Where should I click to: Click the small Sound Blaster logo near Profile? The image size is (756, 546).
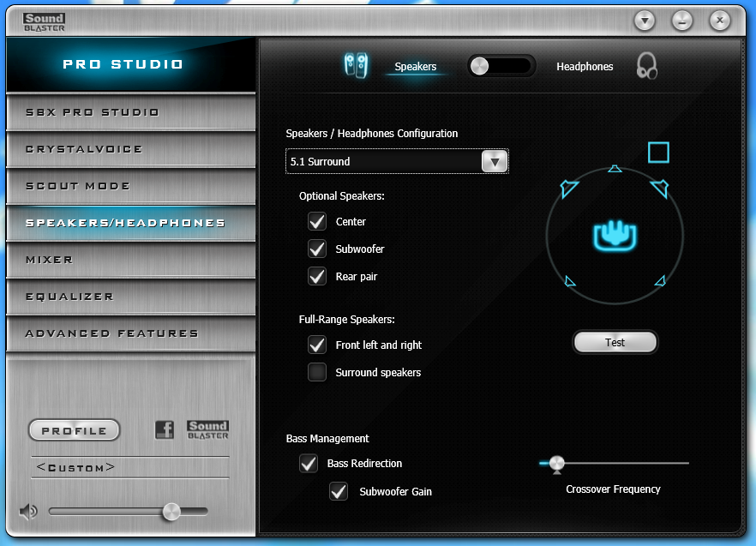point(207,429)
